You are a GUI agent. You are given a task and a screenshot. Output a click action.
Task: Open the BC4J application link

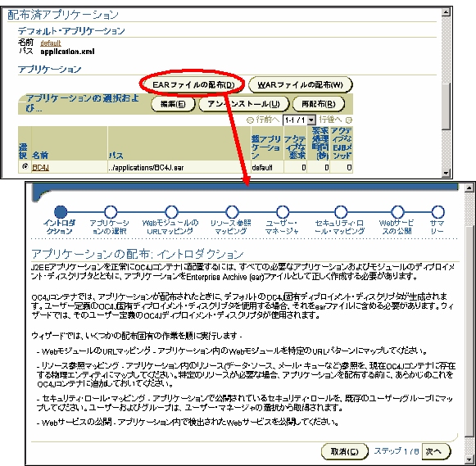[40, 167]
